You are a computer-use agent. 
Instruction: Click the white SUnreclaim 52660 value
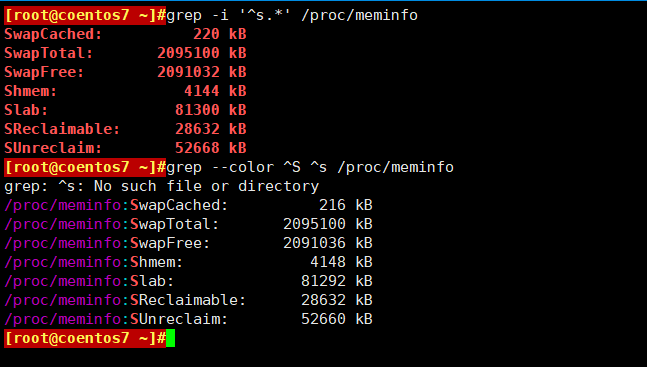coord(324,319)
